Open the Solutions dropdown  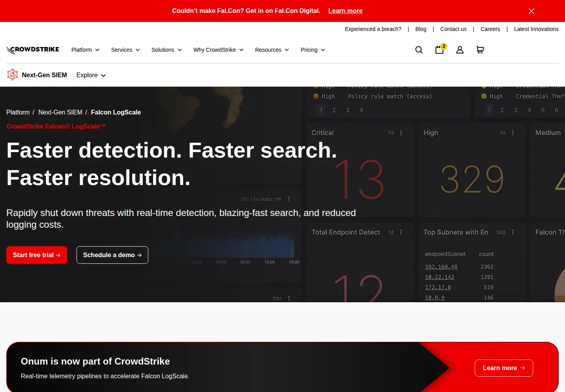167,50
